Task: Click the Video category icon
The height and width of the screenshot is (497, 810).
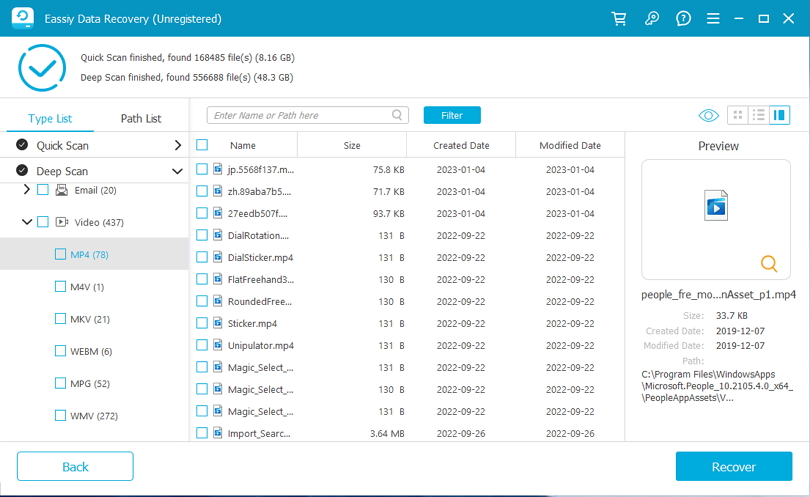Action: point(61,222)
